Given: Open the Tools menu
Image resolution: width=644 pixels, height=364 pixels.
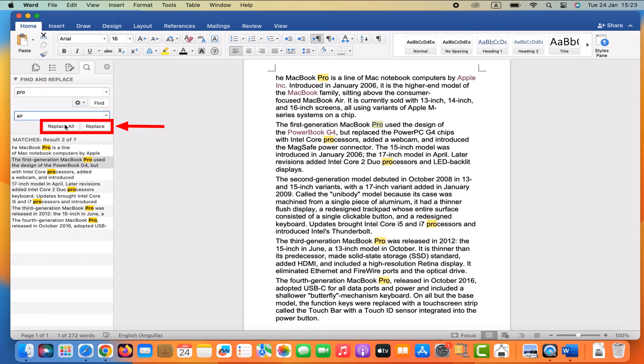Looking at the screenshot, I should point(169,5).
